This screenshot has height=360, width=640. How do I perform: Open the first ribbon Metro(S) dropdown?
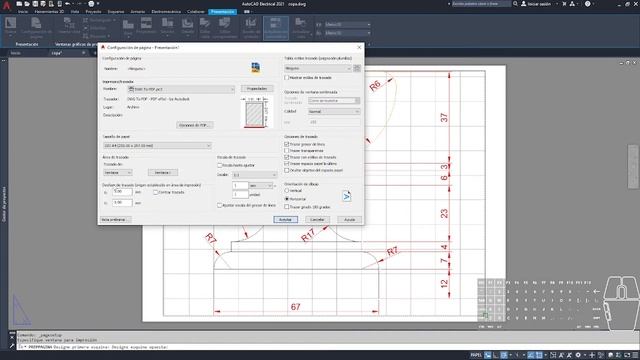pyautogui.click(x=347, y=24)
